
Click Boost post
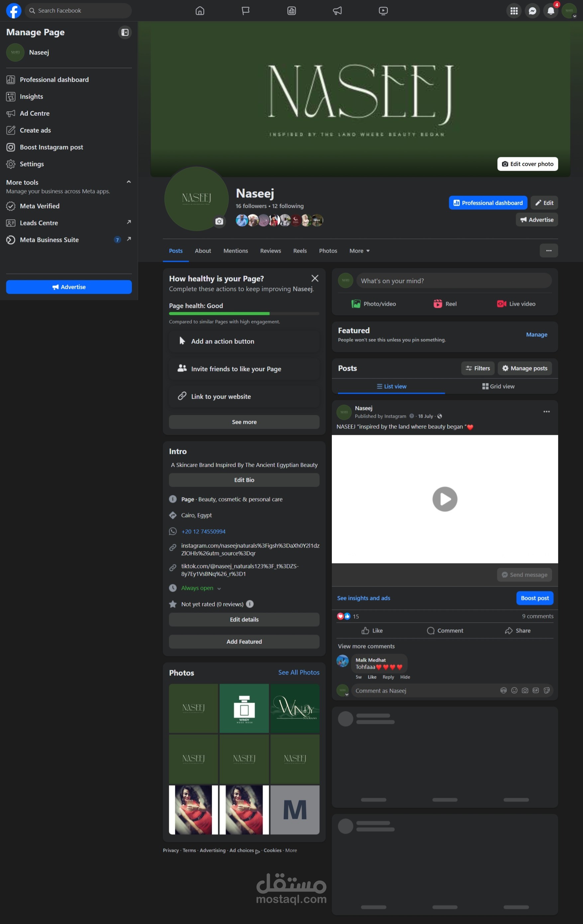pyautogui.click(x=535, y=598)
